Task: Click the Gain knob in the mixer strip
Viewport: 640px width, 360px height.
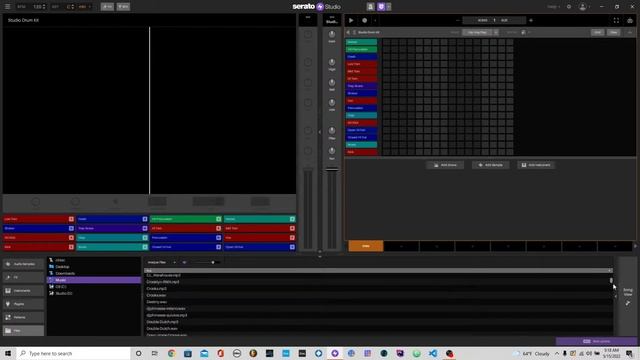Action: pos(332,34)
